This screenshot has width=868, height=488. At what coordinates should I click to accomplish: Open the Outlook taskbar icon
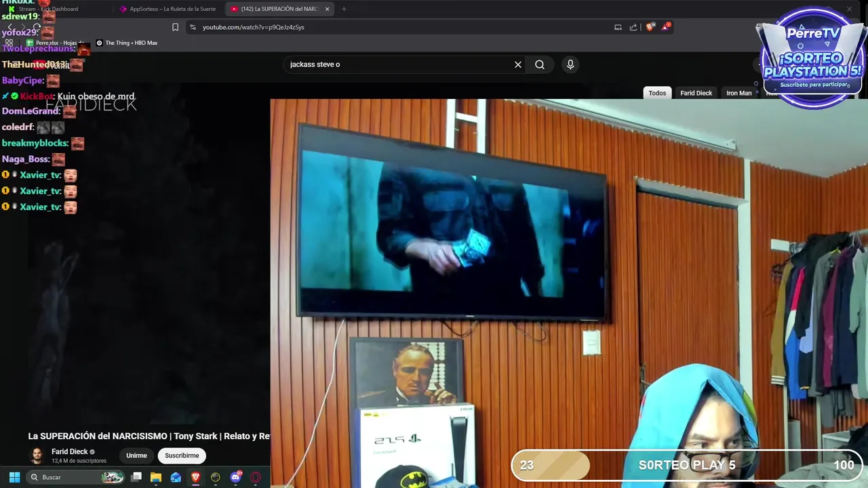point(176,477)
